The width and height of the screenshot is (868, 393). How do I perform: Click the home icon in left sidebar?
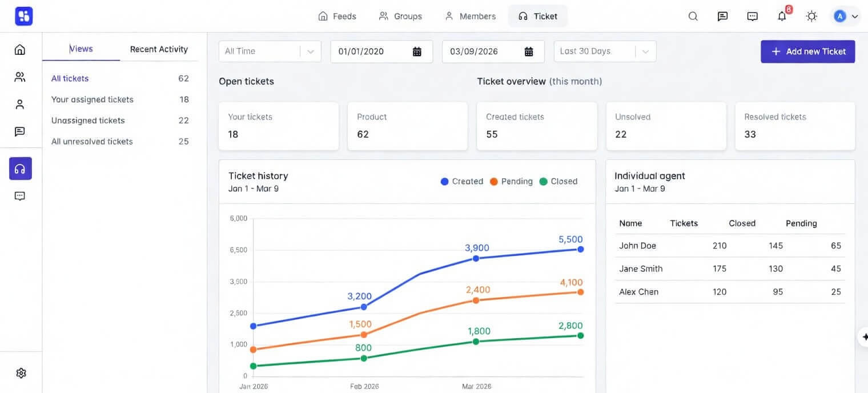20,49
